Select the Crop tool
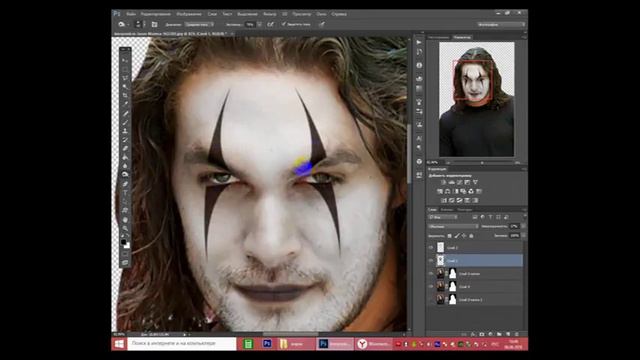 coord(125,96)
